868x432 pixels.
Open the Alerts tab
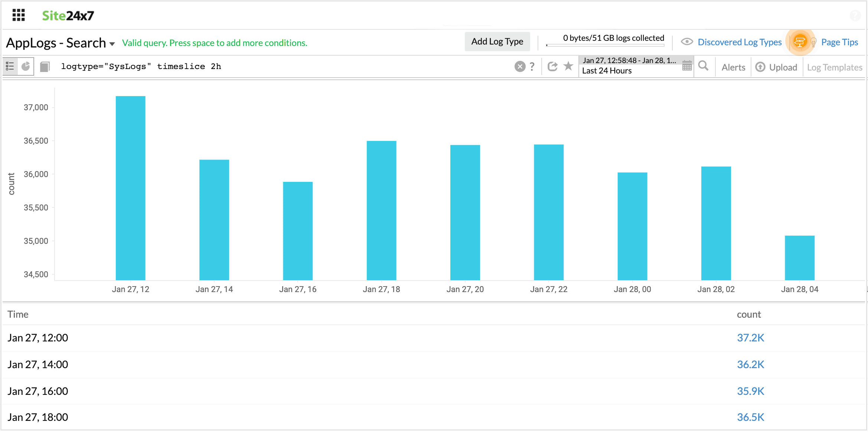(x=733, y=67)
